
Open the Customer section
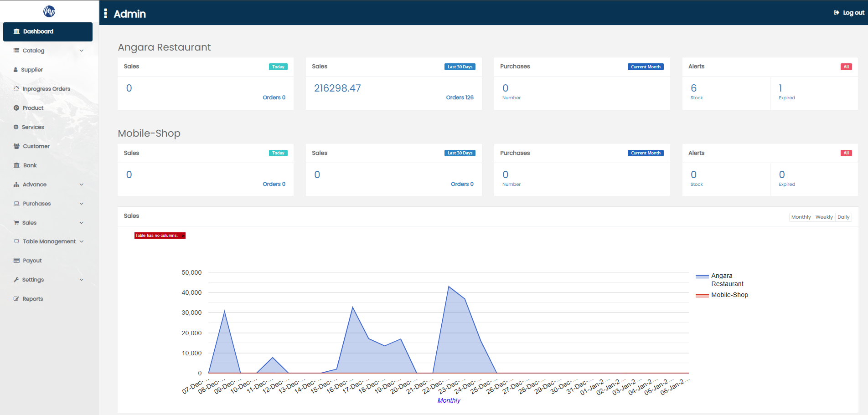pos(16,146)
